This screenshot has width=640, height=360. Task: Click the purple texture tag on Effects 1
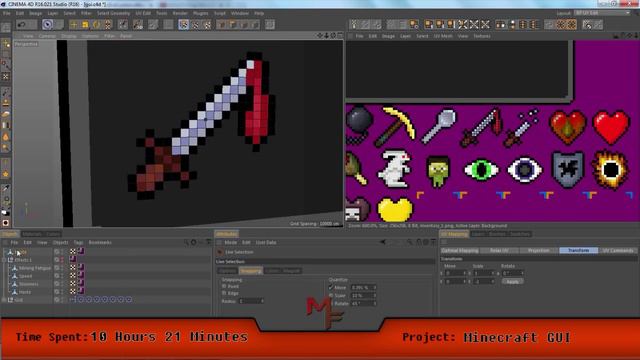73,260
